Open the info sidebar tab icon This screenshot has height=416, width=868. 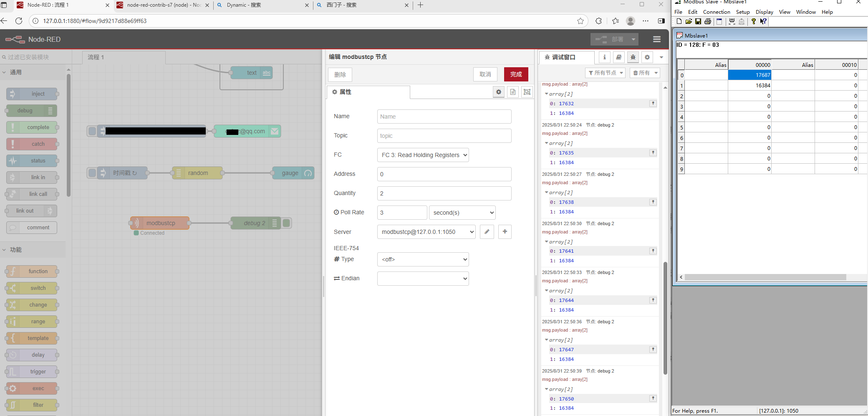(605, 57)
